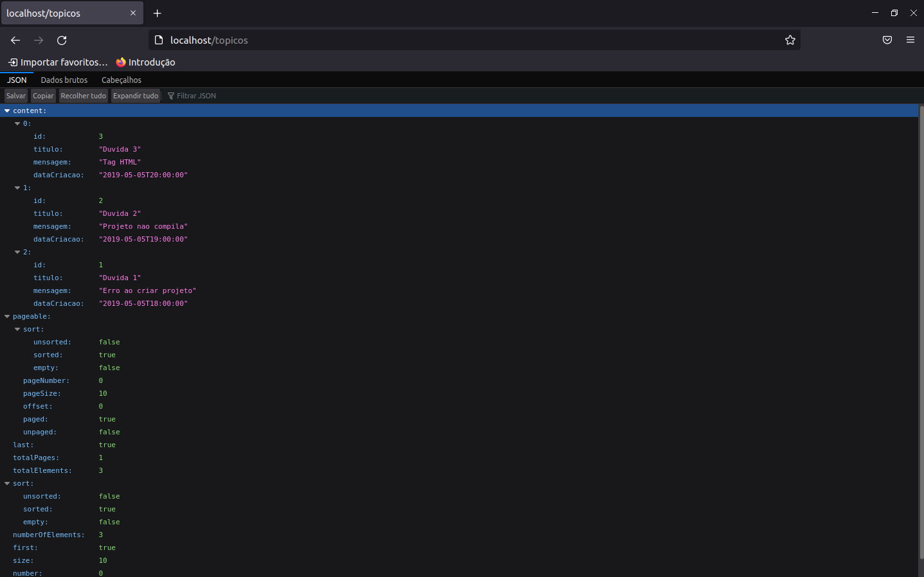Click the page info icon in address bar
The height and width of the screenshot is (577, 924).
[159, 40]
